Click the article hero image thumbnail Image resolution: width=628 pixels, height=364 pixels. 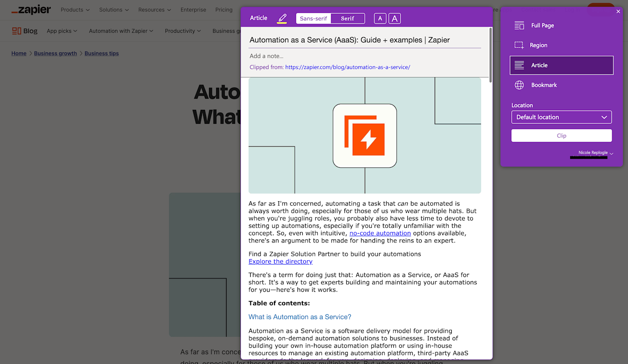coord(365,135)
